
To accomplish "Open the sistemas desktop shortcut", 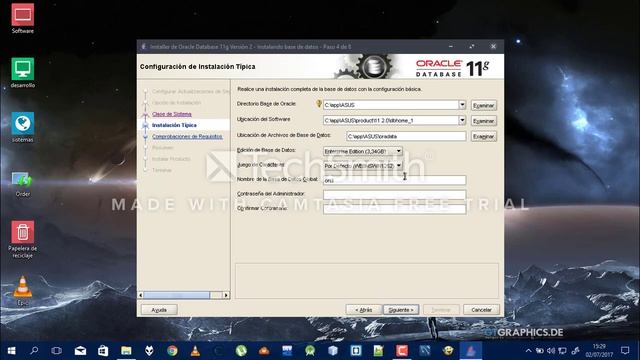I will (x=22, y=127).
